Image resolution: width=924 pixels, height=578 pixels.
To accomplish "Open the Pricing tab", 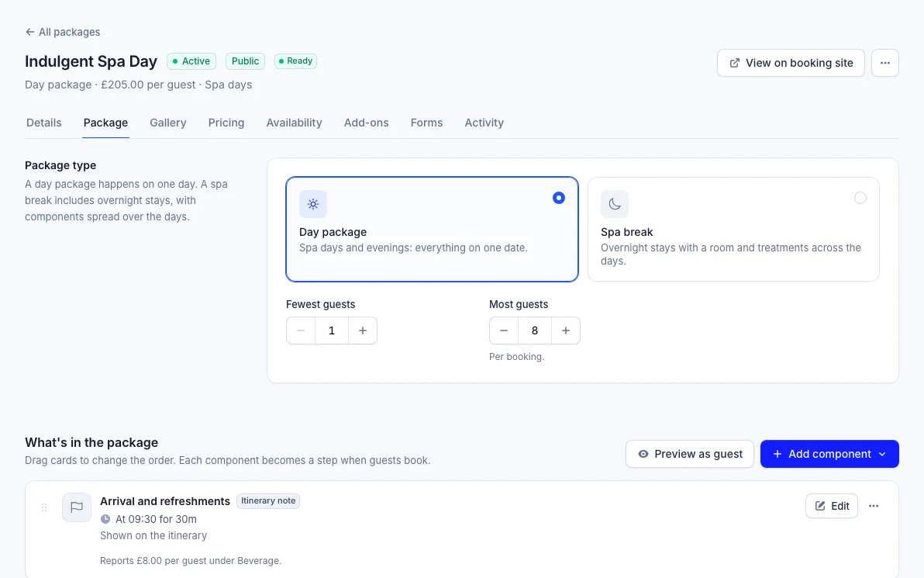I will point(226,123).
